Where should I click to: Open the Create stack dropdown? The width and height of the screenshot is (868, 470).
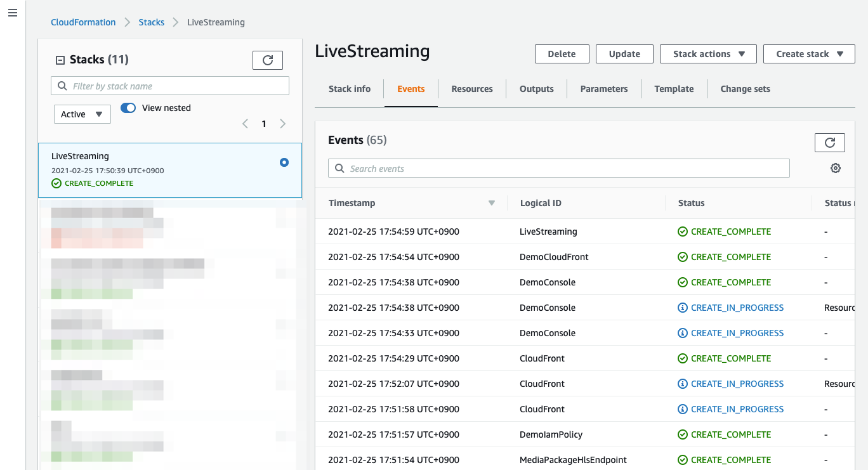[x=810, y=54]
